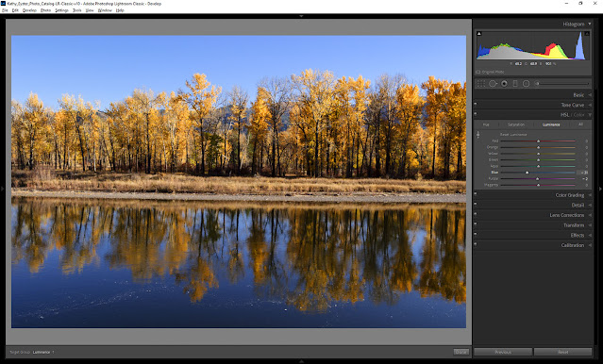This screenshot has height=364, width=603.
Task: Switch to the Saturation tab in HSL
Action: [516, 124]
